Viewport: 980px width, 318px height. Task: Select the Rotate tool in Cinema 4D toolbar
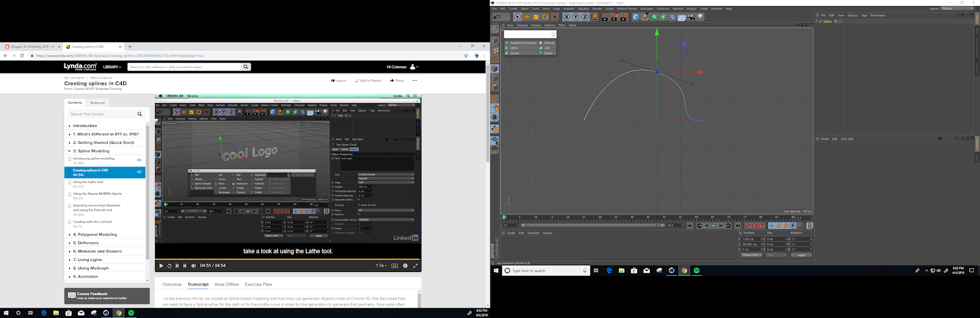545,17
